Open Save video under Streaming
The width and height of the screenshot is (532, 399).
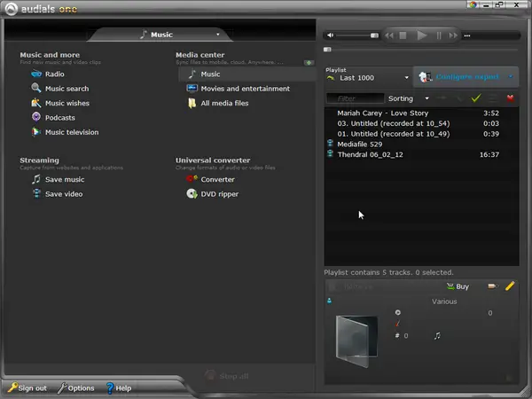57,194
